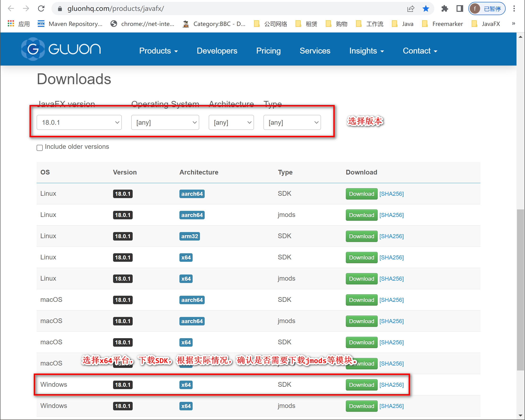Open Maven Repository bookmark

70,24
